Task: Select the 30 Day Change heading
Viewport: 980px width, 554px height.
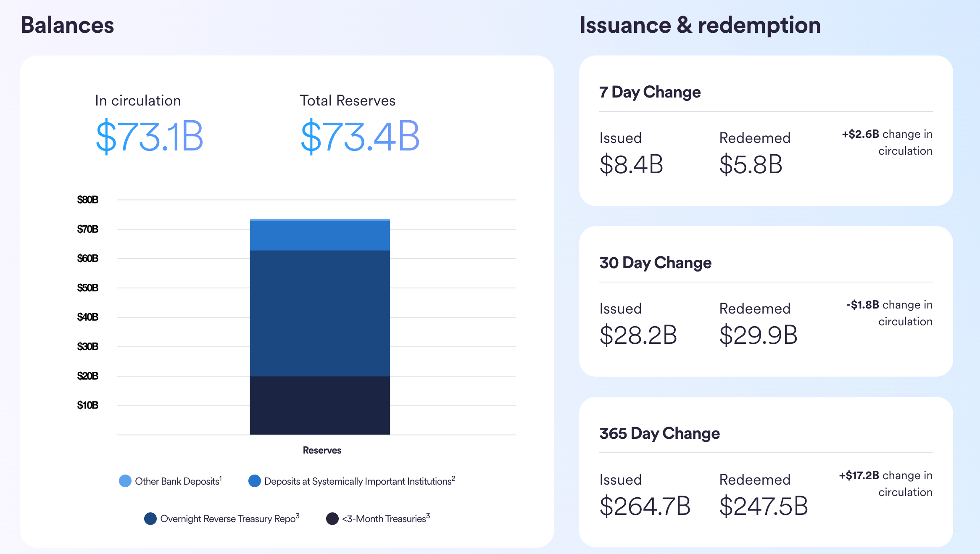Action: pos(655,263)
